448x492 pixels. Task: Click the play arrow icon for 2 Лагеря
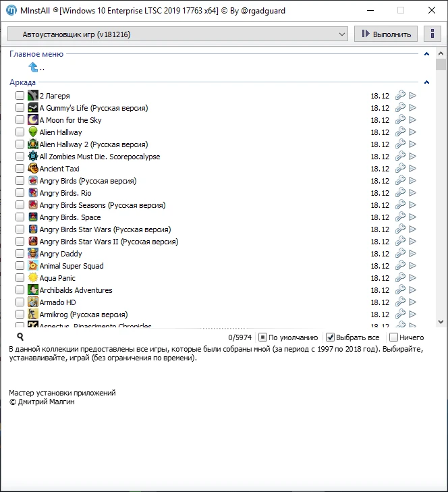coord(412,96)
